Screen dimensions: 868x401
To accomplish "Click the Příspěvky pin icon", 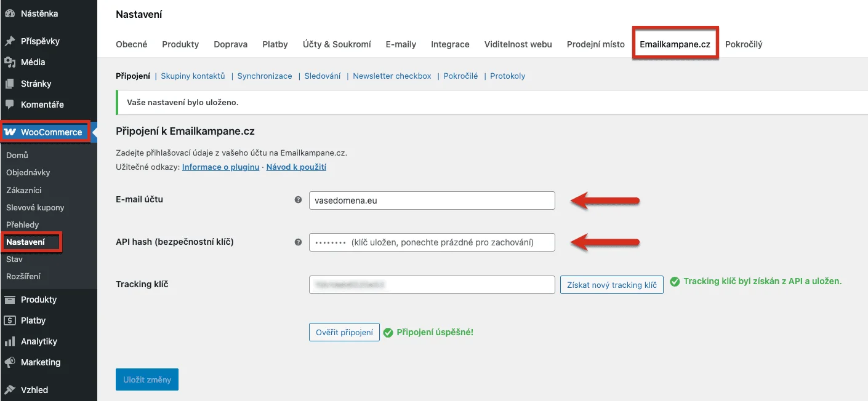I will (10, 41).
